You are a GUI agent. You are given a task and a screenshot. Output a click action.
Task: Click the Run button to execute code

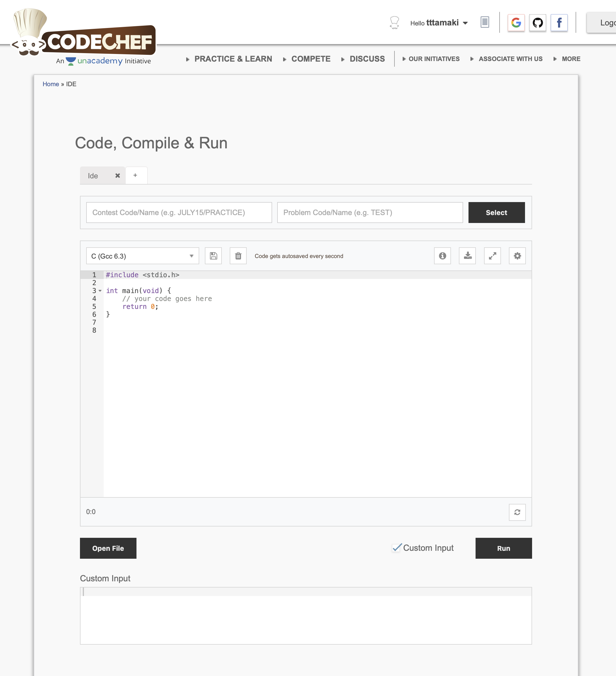pyautogui.click(x=504, y=548)
